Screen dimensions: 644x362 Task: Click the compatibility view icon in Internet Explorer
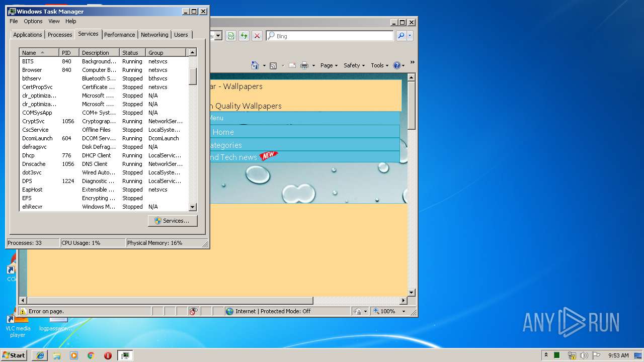(231, 36)
